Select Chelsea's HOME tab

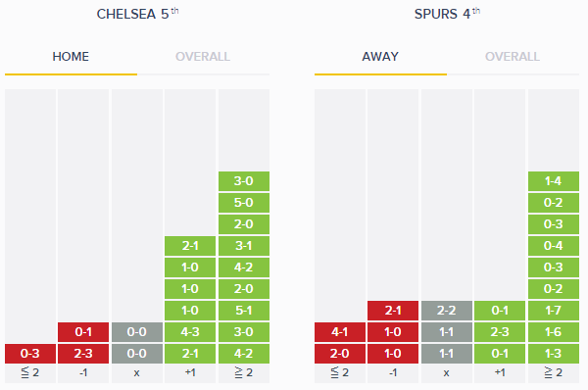coord(71,57)
